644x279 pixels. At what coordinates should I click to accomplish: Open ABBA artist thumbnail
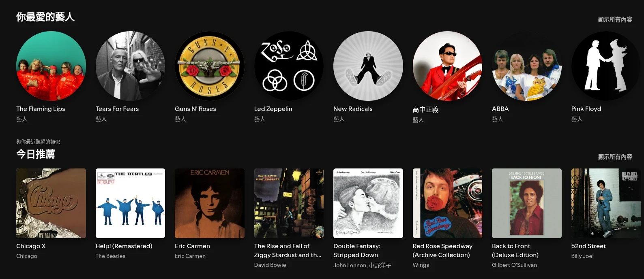pyautogui.click(x=527, y=66)
